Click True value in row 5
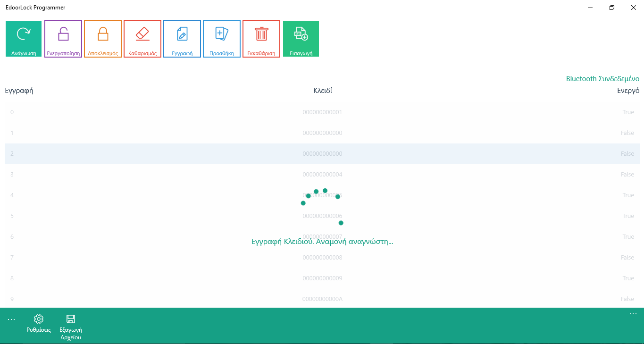The height and width of the screenshot is (344, 644). 628,216
